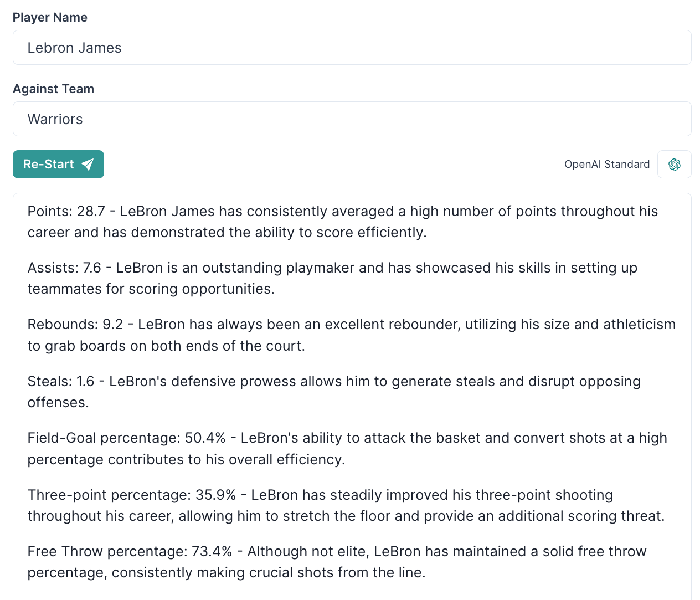700x600 pixels.
Task: Click the paper plane icon on Re-Start
Action: (x=87, y=165)
